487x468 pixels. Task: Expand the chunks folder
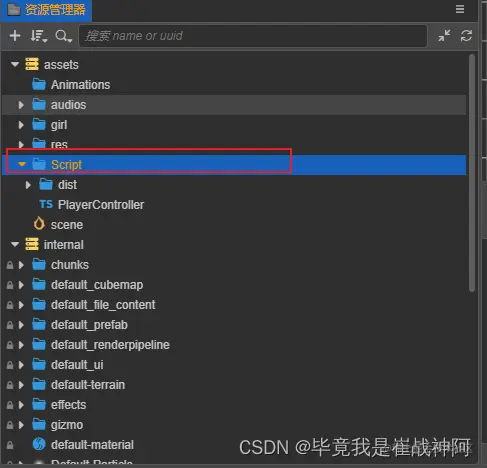21,265
